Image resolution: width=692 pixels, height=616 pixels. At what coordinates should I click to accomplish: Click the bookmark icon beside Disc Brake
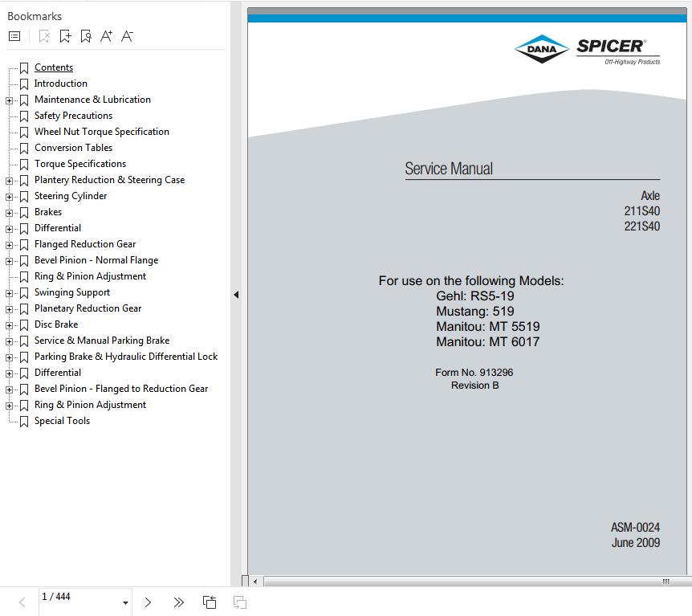pos(24,325)
